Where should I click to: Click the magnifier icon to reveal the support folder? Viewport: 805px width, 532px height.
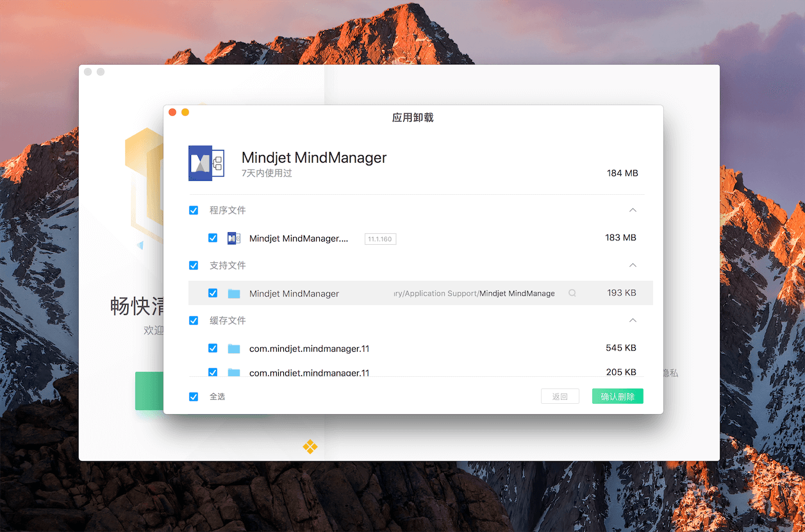[572, 293]
